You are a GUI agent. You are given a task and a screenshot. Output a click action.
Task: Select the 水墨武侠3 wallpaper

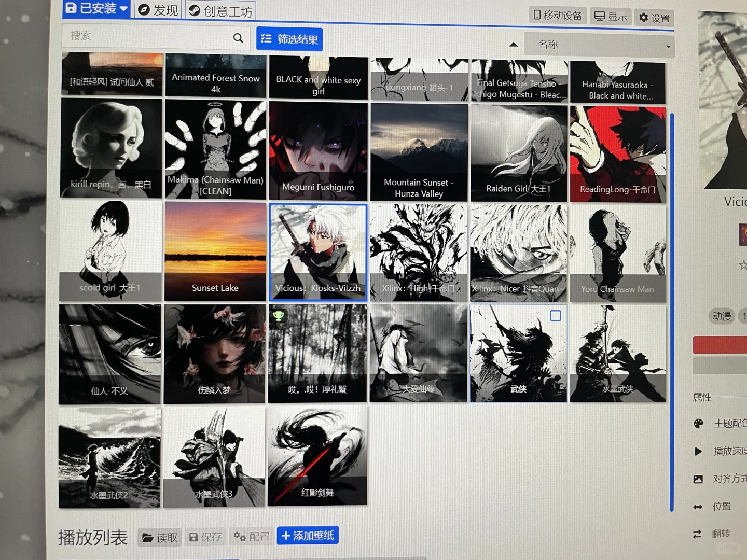[x=214, y=456]
